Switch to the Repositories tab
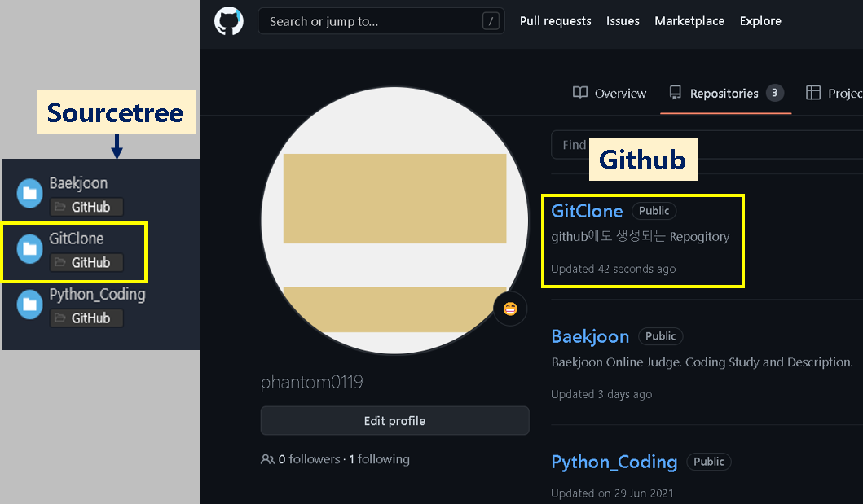The image size is (863, 504). [x=726, y=93]
